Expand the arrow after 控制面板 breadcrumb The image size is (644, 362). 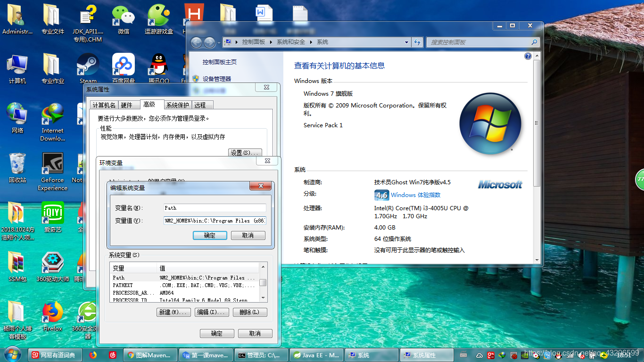coord(271,42)
